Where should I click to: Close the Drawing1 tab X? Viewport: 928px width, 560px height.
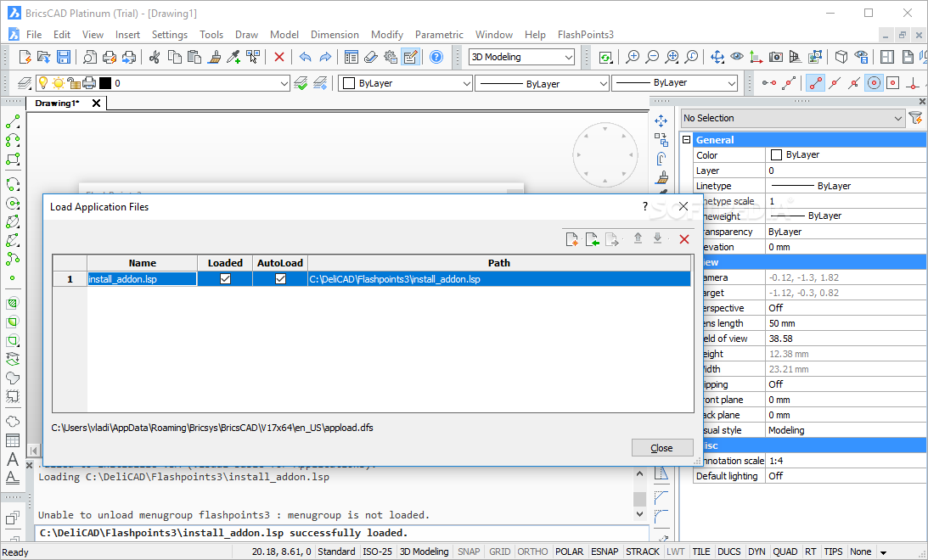click(96, 103)
